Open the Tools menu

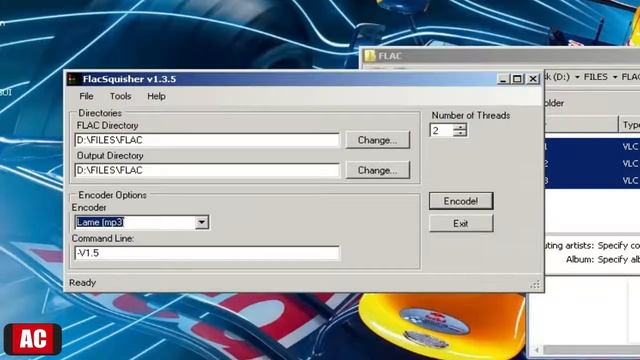pos(120,96)
